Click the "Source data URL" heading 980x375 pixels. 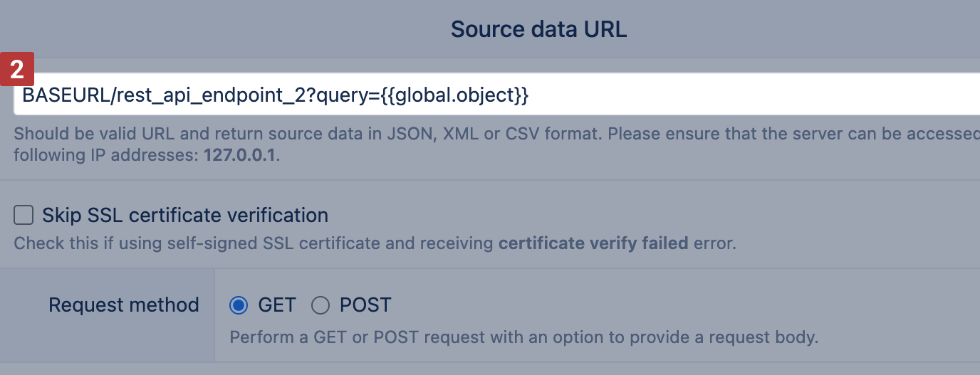click(538, 29)
